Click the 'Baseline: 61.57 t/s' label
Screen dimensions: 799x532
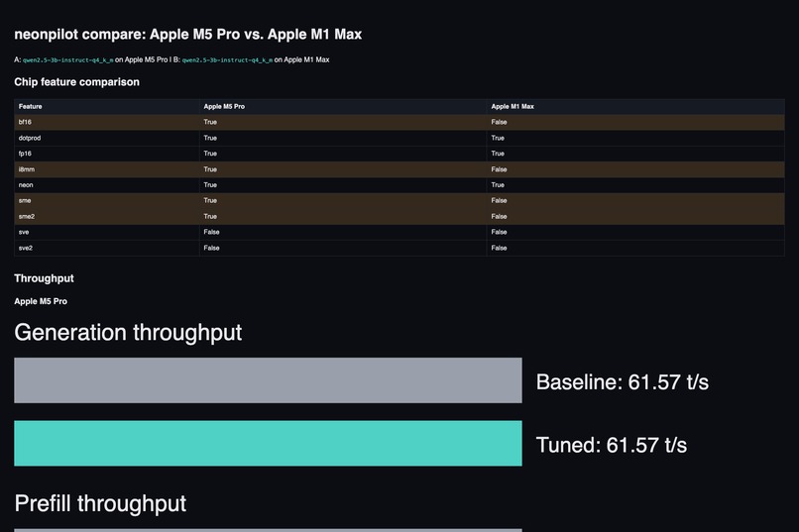[623, 381]
